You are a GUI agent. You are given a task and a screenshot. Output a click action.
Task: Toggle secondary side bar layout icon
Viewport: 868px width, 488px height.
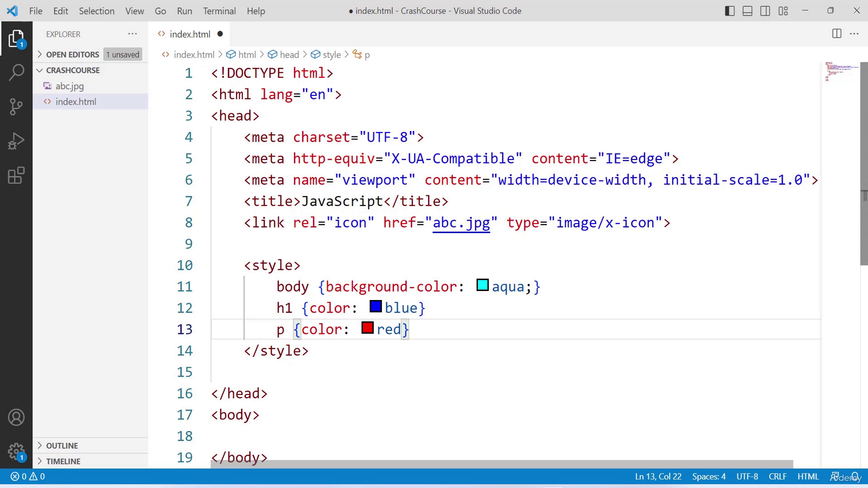click(765, 11)
